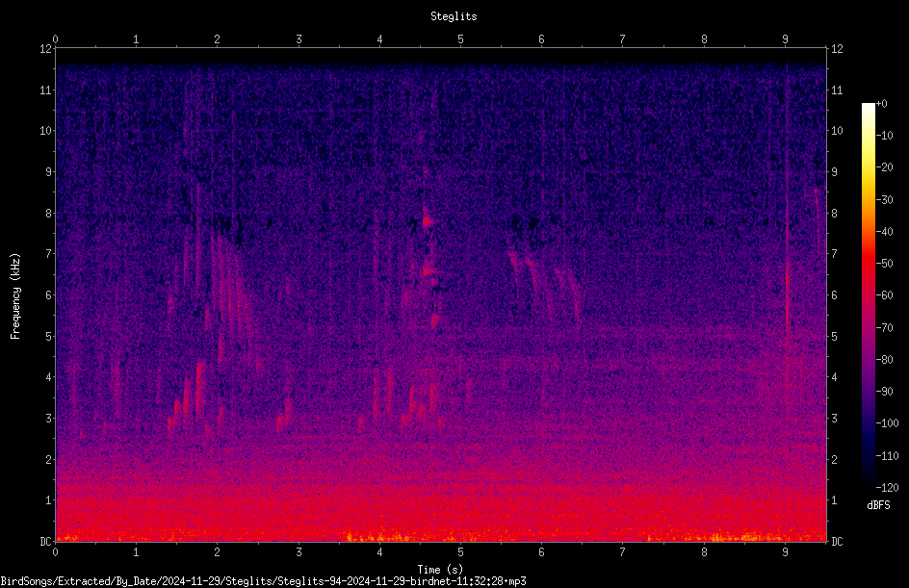Viewport: 909px width, 588px height.
Task: Select the 9 second mark on the top axis
Action: [x=785, y=38]
